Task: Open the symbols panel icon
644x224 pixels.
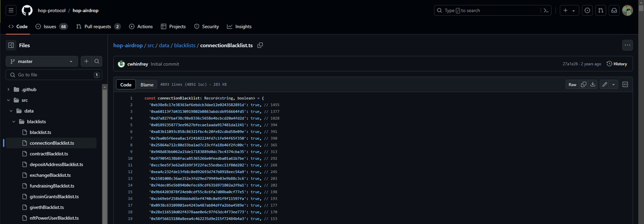Action: pos(625,84)
